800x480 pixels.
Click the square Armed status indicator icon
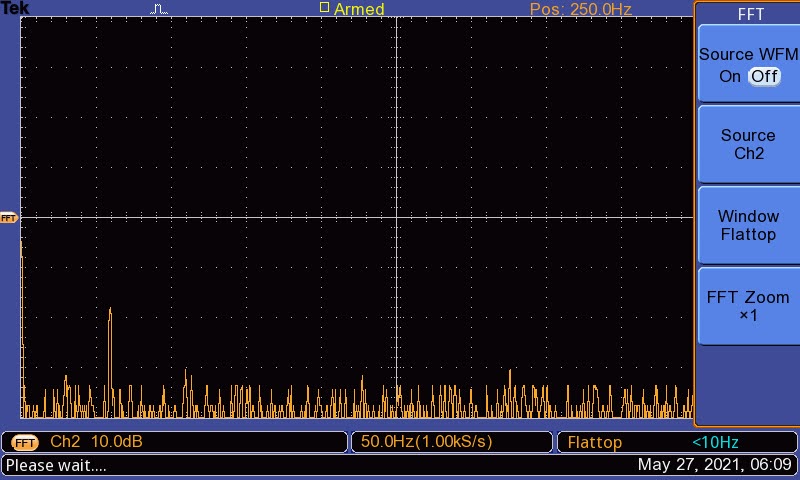tap(324, 8)
